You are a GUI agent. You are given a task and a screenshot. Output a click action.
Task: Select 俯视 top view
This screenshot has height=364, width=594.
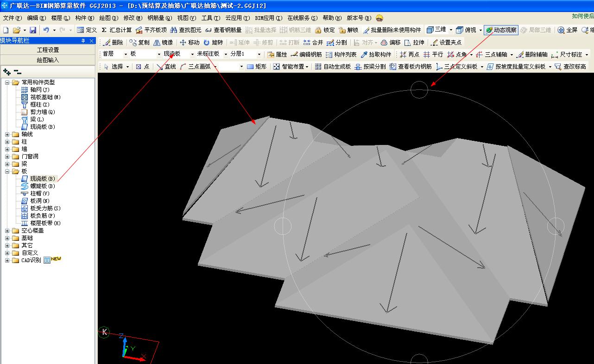tap(467, 30)
